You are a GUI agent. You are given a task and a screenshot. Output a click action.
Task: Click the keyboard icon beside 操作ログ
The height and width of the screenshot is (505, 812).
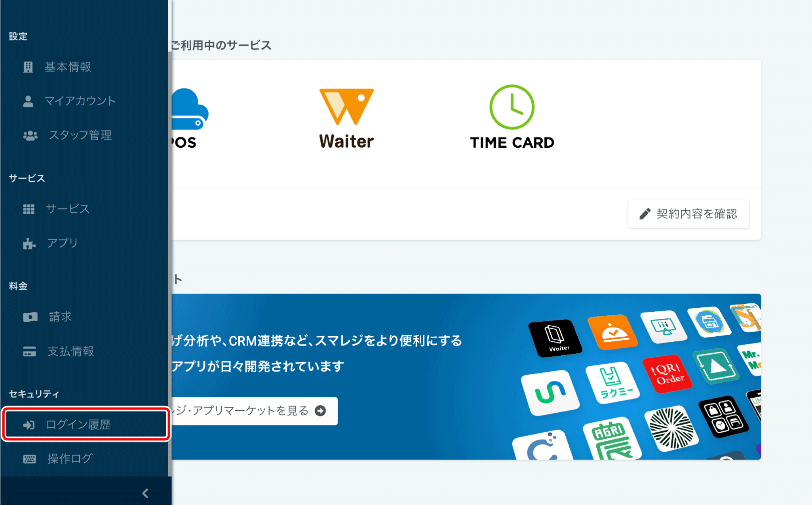29,459
